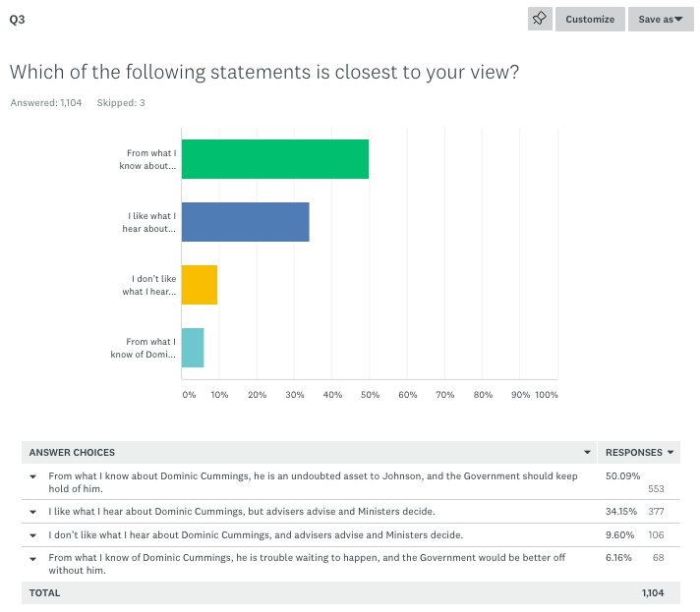This screenshot has height=612, width=700.
Task: Open the Save as dropdown
Action: coord(661,19)
